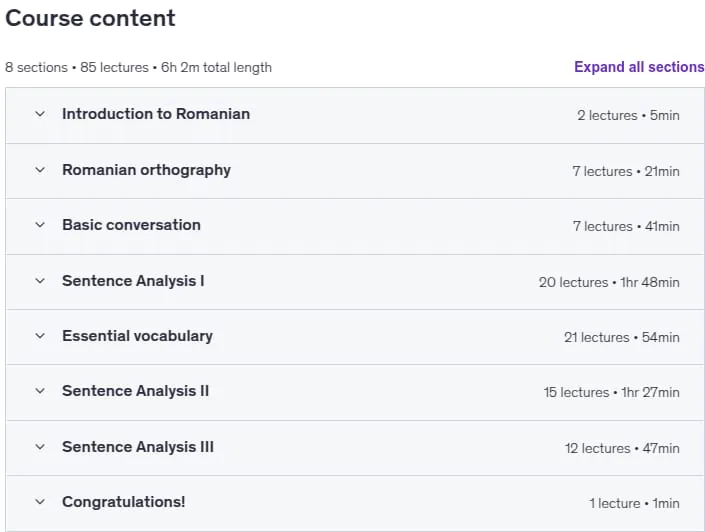Click the Expand all sections link
Viewport: 705px width, 532px height.
(x=639, y=67)
